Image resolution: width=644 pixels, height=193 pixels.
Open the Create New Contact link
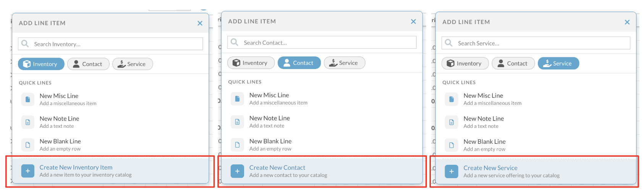coord(277,168)
